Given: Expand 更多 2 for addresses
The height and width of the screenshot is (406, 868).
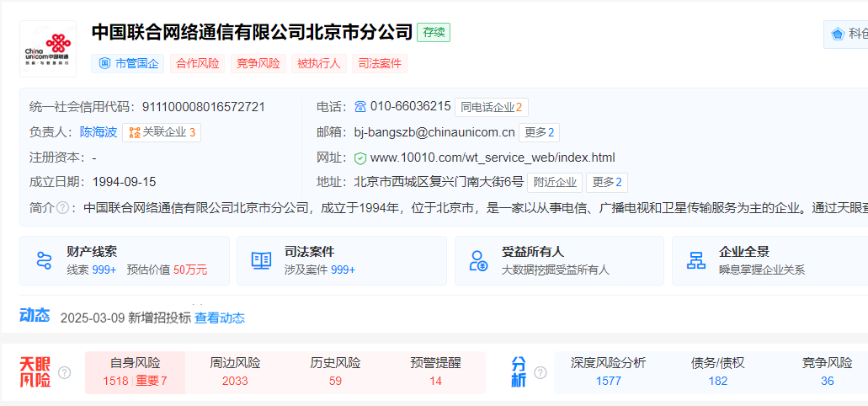Looking at the screenshot, I should coord(607,182).
